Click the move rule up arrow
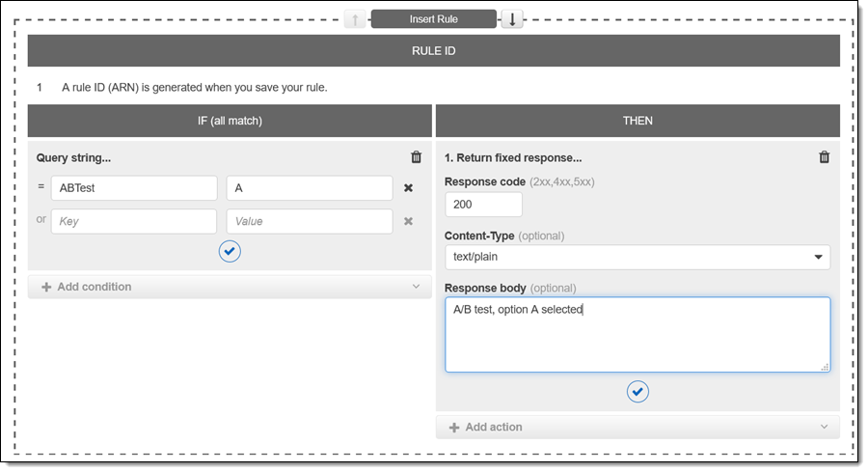The height and width of the screenshot is (472, 868). coord(354,19)
